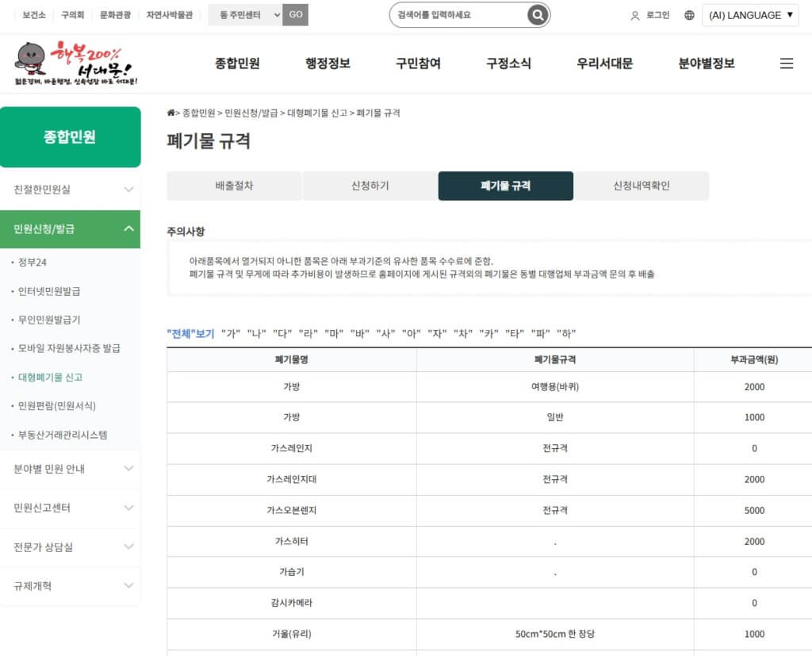Open the globe language icon

pyautogui.click(x=688, y=15)
